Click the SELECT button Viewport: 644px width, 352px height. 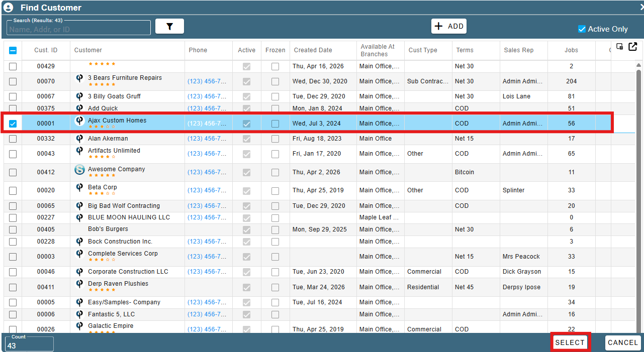(x=570, y=342)
